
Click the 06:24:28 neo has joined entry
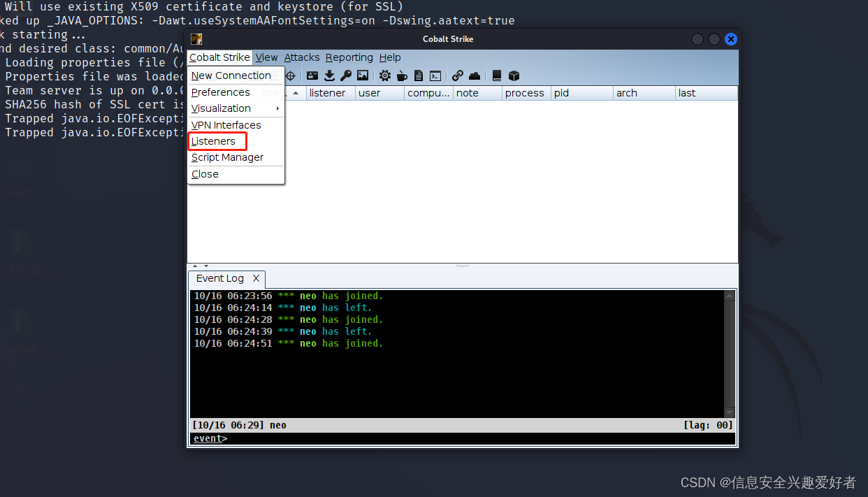(x=289, y=319)
